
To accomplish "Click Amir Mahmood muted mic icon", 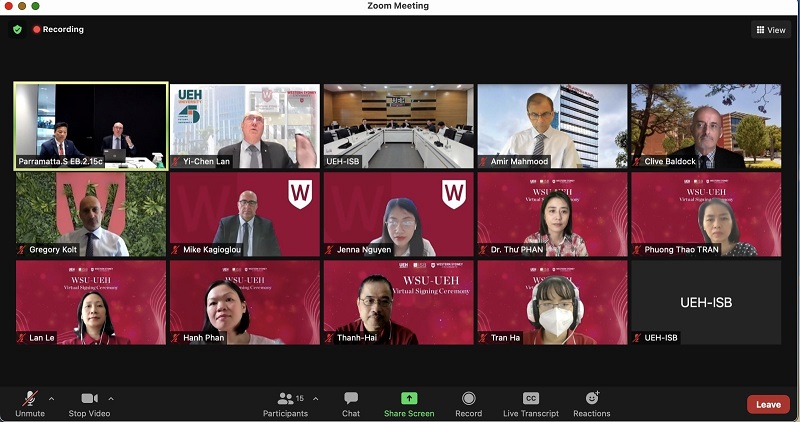I will (x=483, y=162).
